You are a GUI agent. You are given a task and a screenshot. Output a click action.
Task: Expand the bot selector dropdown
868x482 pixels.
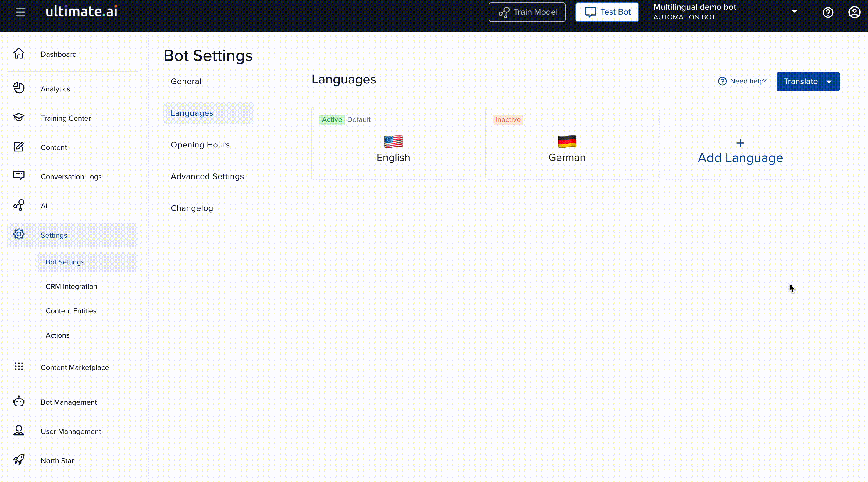[794, 11]
